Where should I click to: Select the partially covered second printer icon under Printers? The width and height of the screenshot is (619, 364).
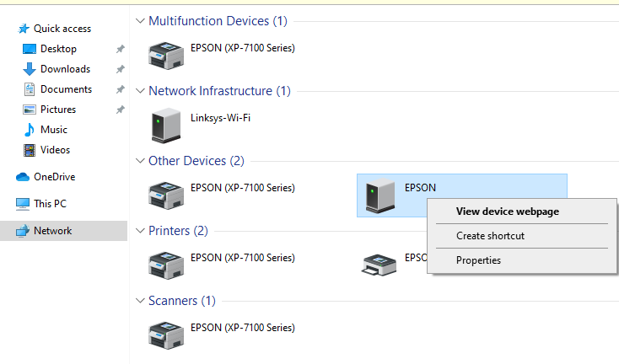379,265
